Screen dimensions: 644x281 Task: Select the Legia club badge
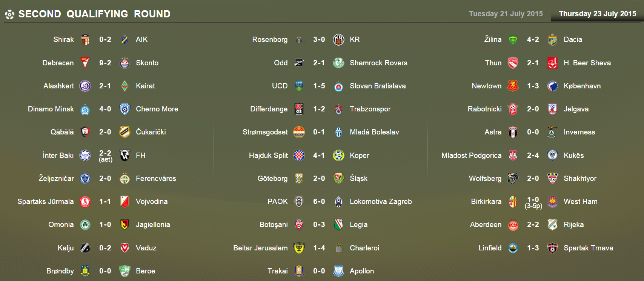pos(338,225)
